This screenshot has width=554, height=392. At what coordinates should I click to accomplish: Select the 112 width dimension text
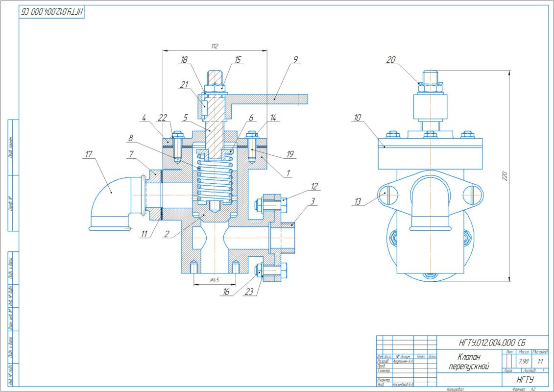[x=215, y=46]
